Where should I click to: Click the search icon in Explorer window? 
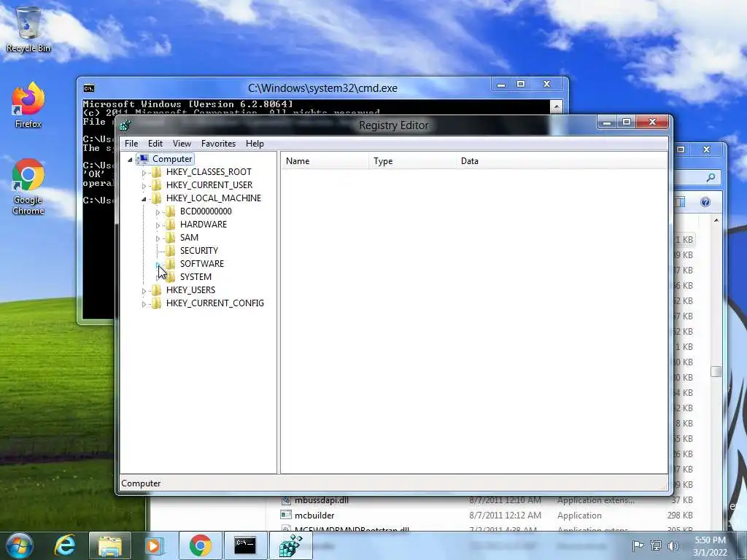[711, 178]
